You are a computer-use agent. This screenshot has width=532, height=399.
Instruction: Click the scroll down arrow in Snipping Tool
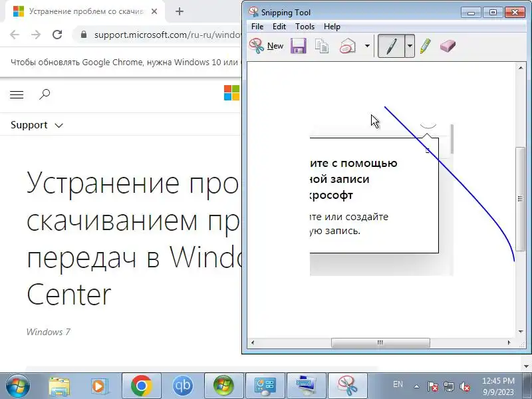[x=521, y=332]
